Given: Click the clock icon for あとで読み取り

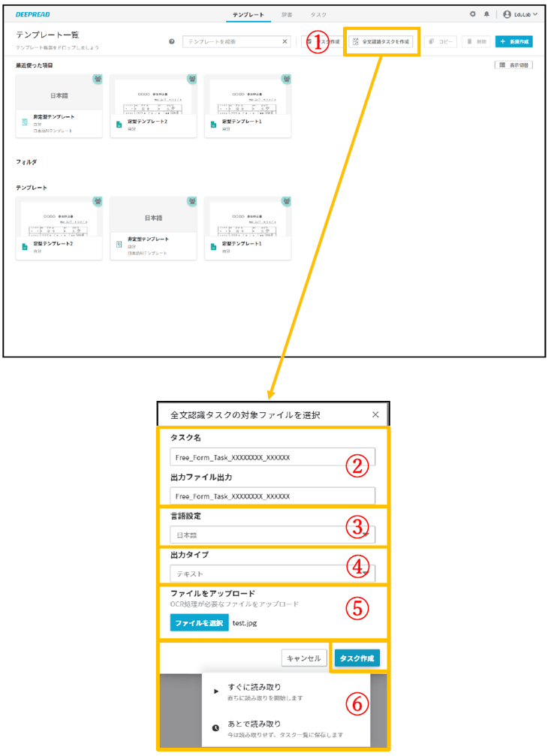Looking at the screenshot, I should tap(217, 727).
